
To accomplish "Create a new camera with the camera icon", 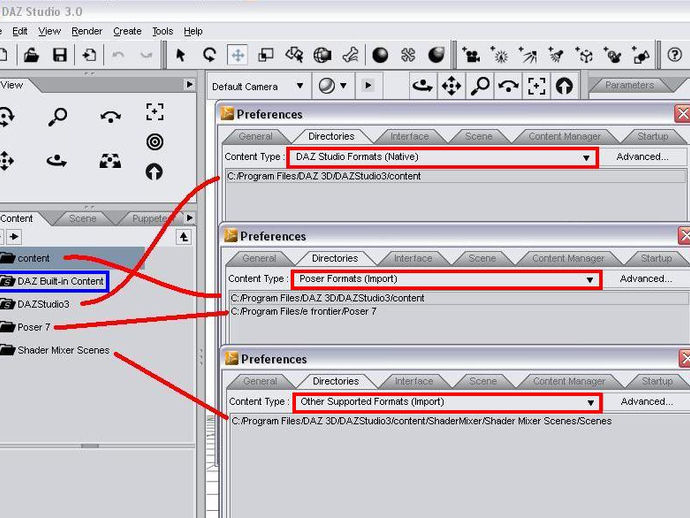I will [x=471, y=55].
